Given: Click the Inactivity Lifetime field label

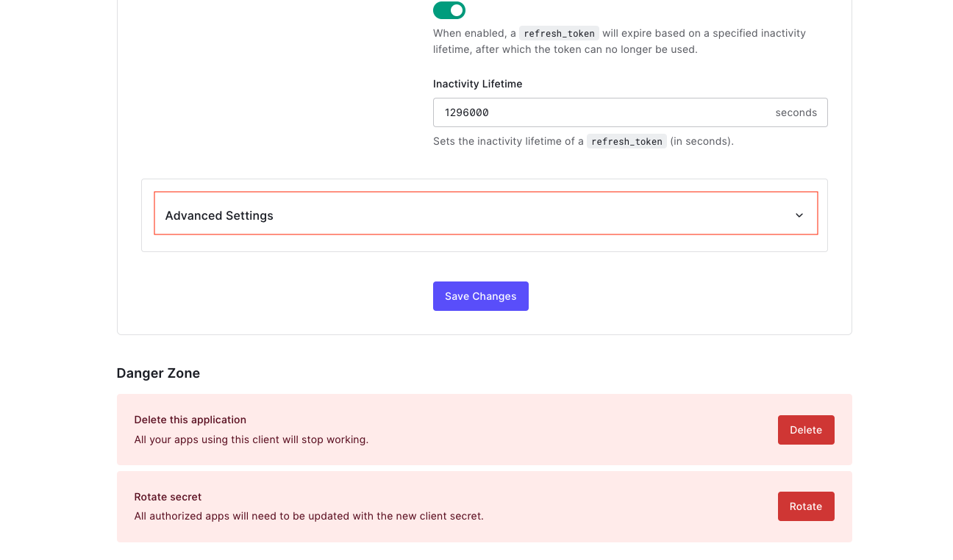Looking at the screenshot, I should tap(477, 84).
